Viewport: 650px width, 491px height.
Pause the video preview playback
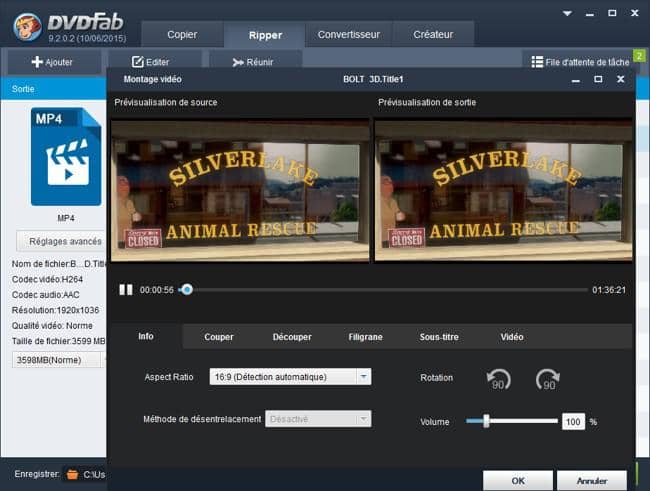[126, 290]
